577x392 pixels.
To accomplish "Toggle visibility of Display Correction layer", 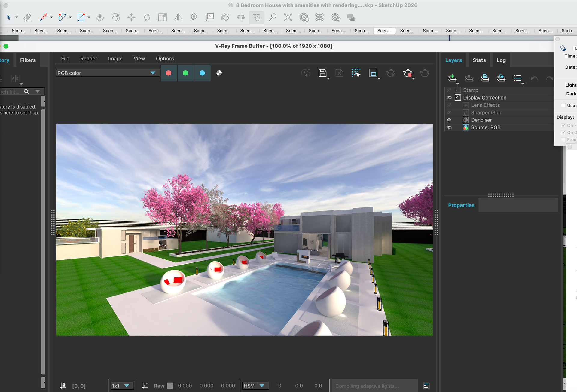I will click(x=449, y=98).
